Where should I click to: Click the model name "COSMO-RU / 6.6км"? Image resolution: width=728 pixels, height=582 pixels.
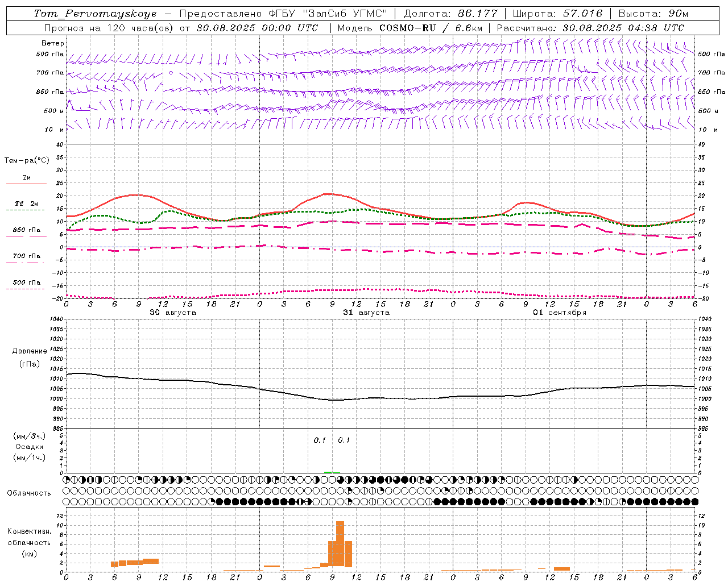[x=431, y=28]
